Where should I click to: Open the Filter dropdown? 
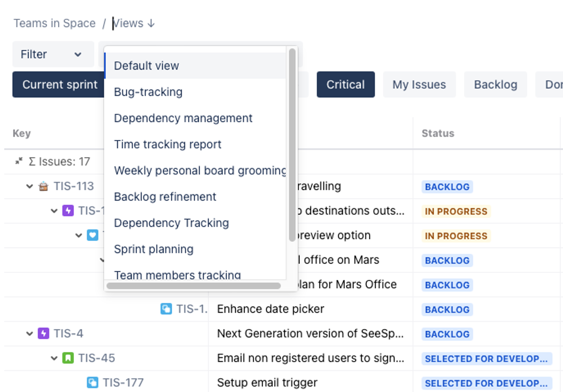53,54
